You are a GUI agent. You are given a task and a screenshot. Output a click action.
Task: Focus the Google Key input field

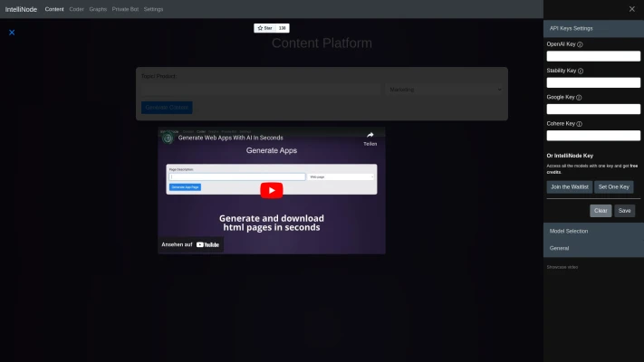coord(593,110)
